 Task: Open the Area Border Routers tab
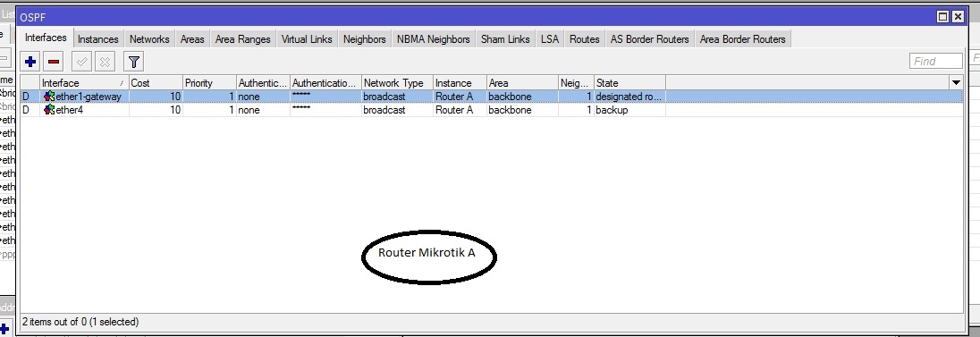click(742, 39)
